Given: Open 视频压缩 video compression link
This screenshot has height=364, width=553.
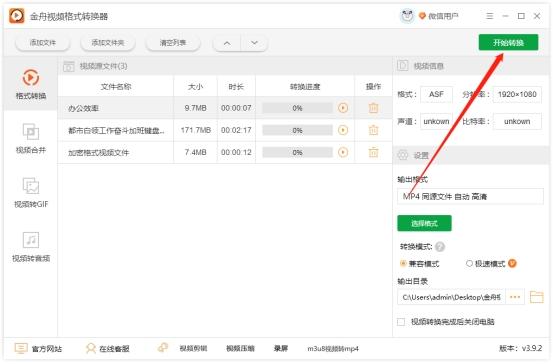Looking at the screenshot, I should (240, 349).
